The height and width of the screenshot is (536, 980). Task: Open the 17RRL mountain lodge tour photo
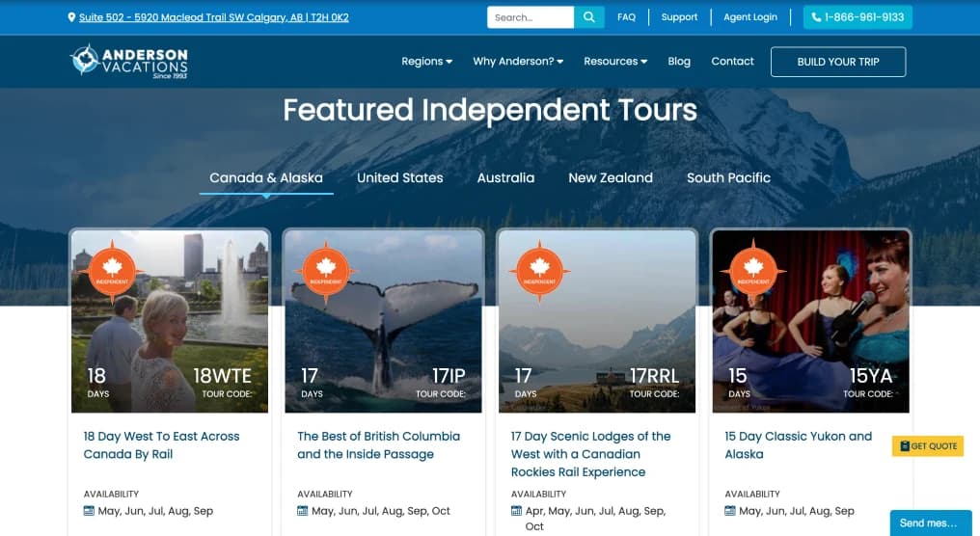(x=597, y=321)
